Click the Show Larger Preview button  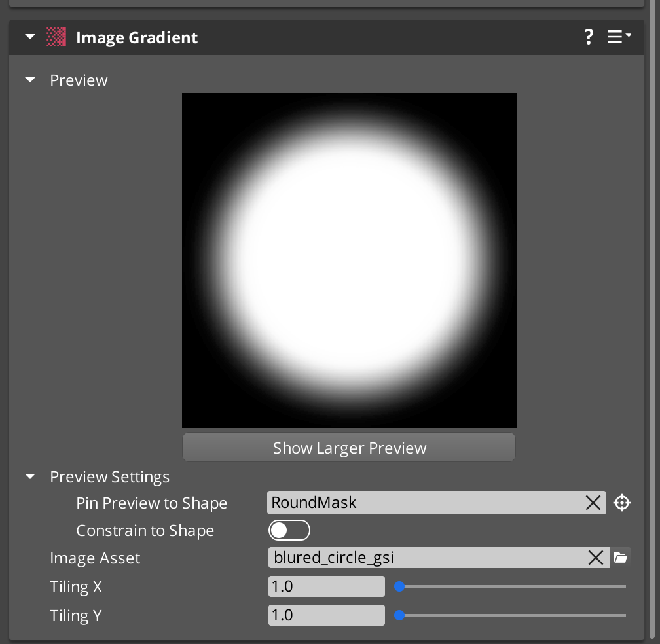349,448
